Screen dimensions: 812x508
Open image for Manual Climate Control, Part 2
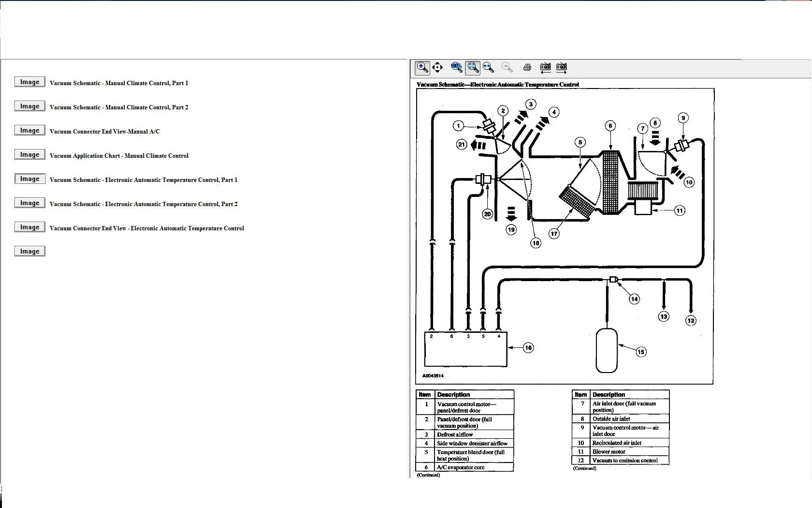(x=30, y=106)
